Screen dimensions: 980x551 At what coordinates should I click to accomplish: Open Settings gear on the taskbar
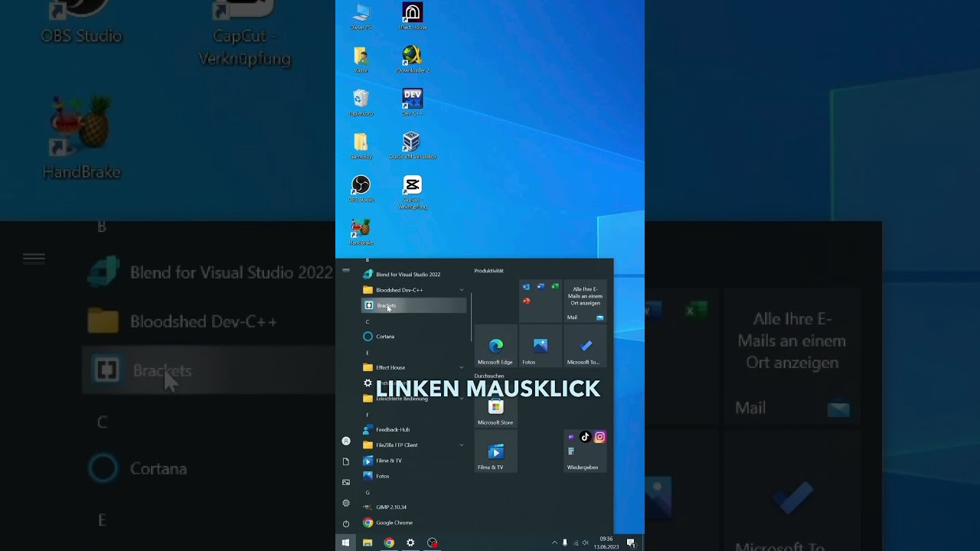(x=410, y=543)
